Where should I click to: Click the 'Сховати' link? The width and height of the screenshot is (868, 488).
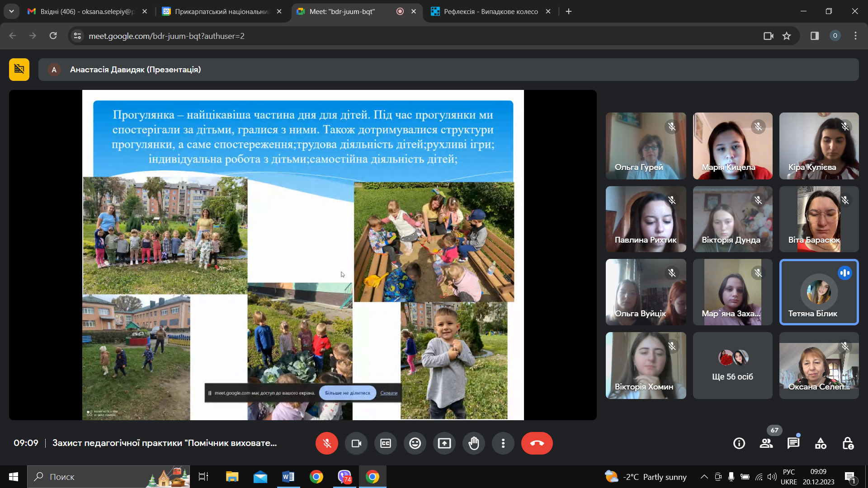(x=389, y=393)
